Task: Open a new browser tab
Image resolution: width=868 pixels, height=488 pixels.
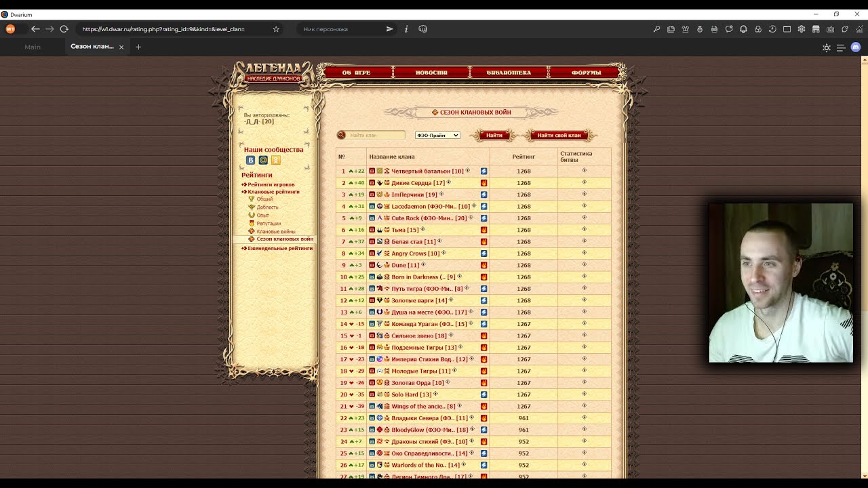Action: 138,47
